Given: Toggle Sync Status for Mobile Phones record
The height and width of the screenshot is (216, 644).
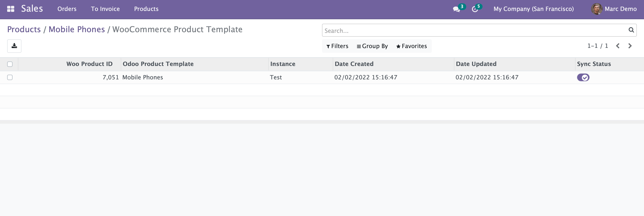Looking at the screenshot, I should tap(583, 77).
